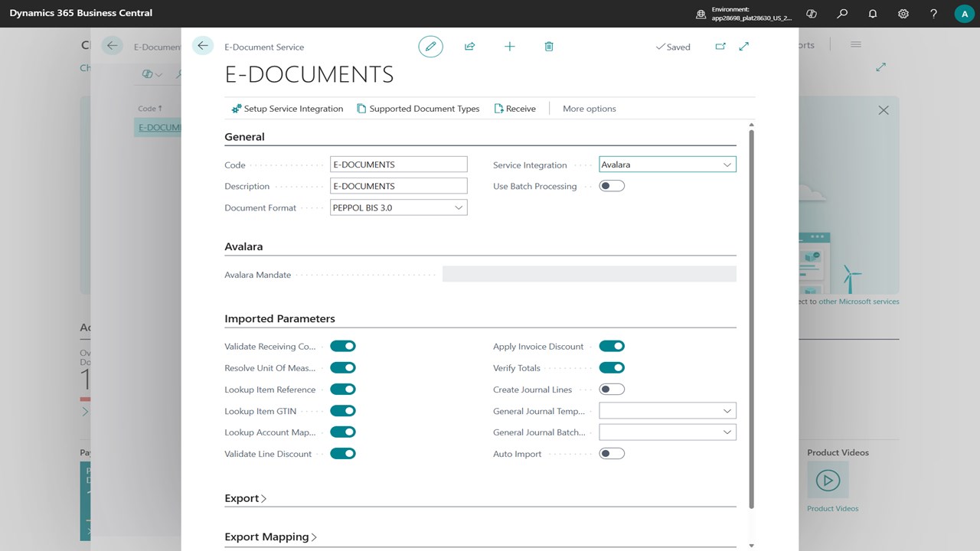Open the user account avatar A

point(964,14)
